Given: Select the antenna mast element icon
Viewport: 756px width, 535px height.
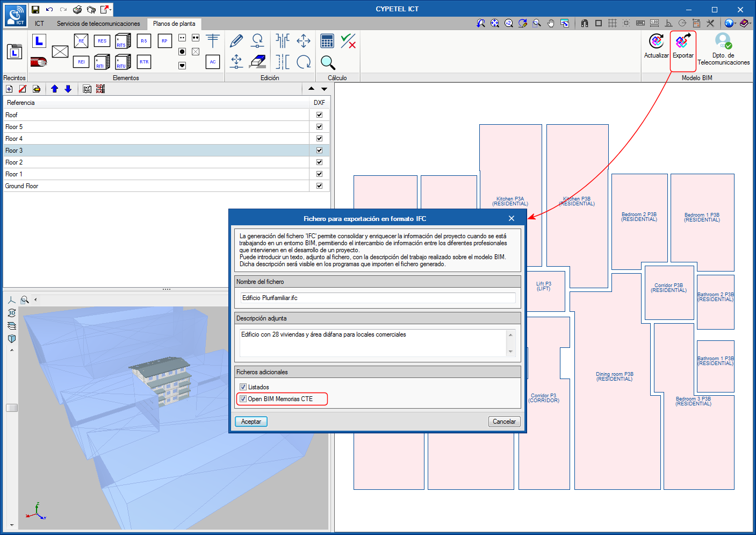Looking at the screenshot, I should [x=213, y=41].
